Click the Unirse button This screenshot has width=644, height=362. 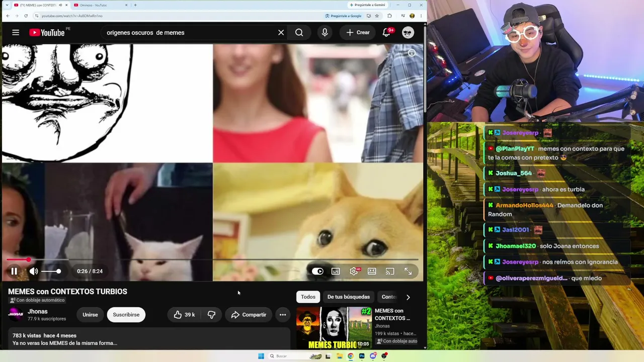point(90,315)
